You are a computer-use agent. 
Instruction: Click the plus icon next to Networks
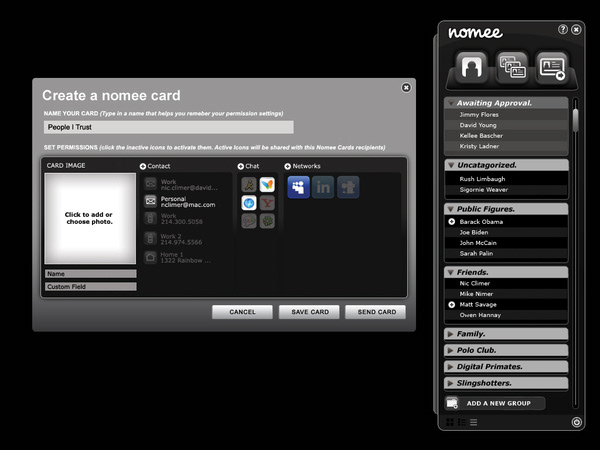point(287,166)
